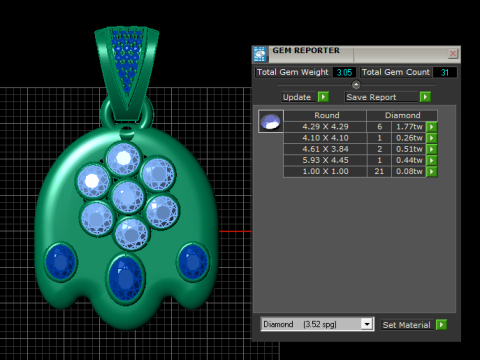Image resolution: width=480 pixels, height=360 pixels.
Task: Select the round diamond gem thumbnail
Action: [271, 121]
